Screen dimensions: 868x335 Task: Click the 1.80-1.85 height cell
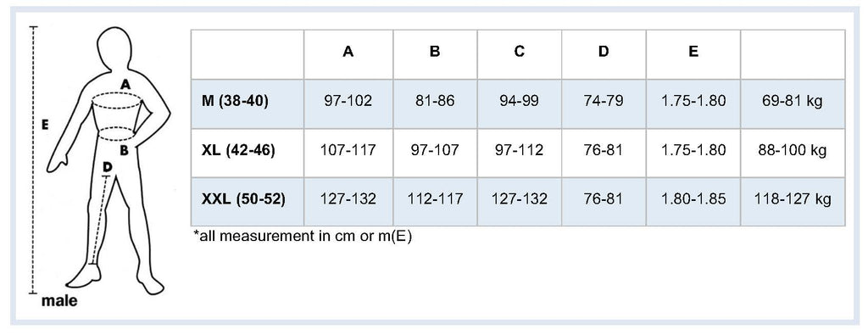[x=693, y=198]
